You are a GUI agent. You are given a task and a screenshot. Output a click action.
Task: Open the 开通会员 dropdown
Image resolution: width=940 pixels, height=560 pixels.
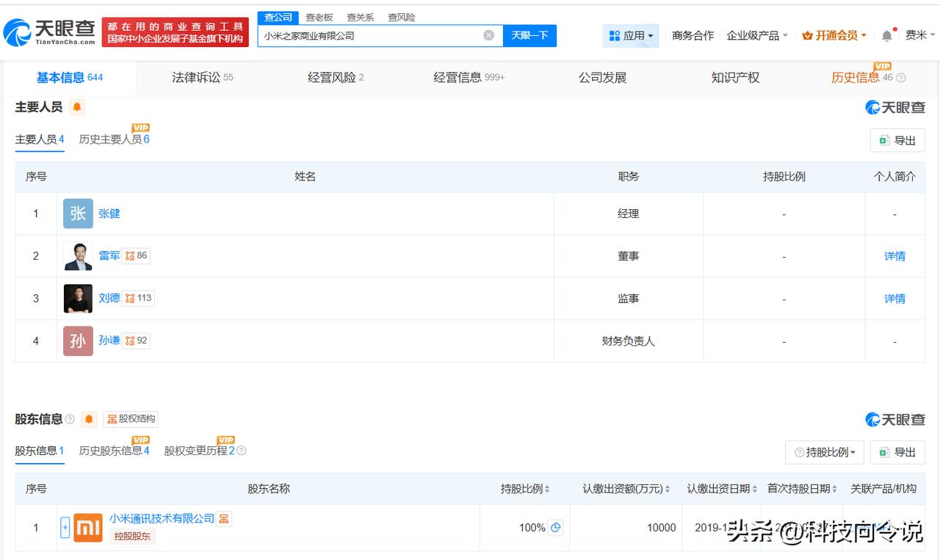point(834,35)
